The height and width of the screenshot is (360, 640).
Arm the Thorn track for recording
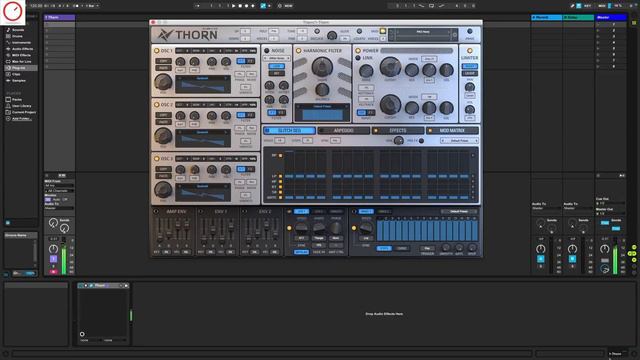[x=53, y=272]
